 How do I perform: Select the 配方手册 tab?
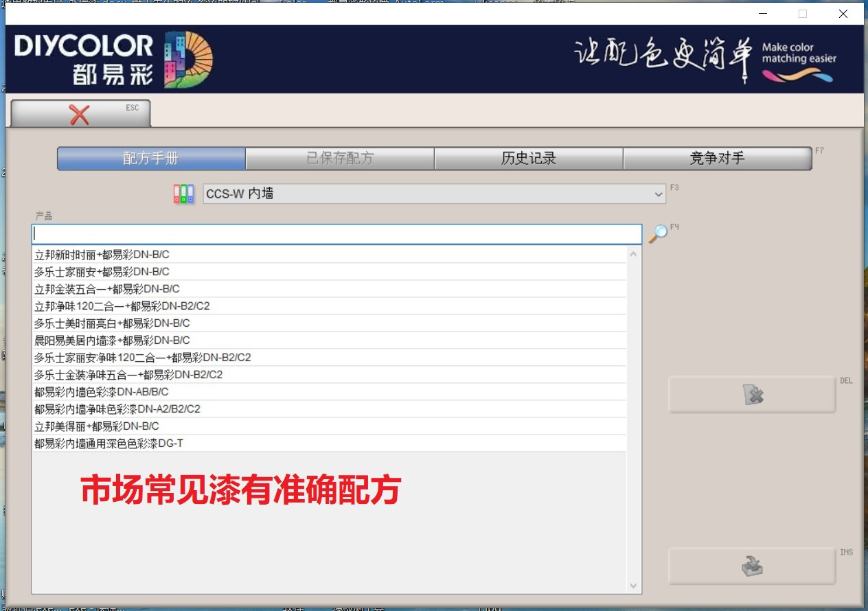click(151, 158)
